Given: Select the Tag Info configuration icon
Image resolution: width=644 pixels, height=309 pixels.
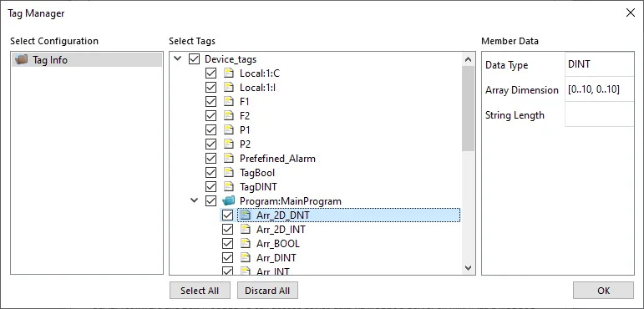Looking at the screenshot, I should click(21, 60).
